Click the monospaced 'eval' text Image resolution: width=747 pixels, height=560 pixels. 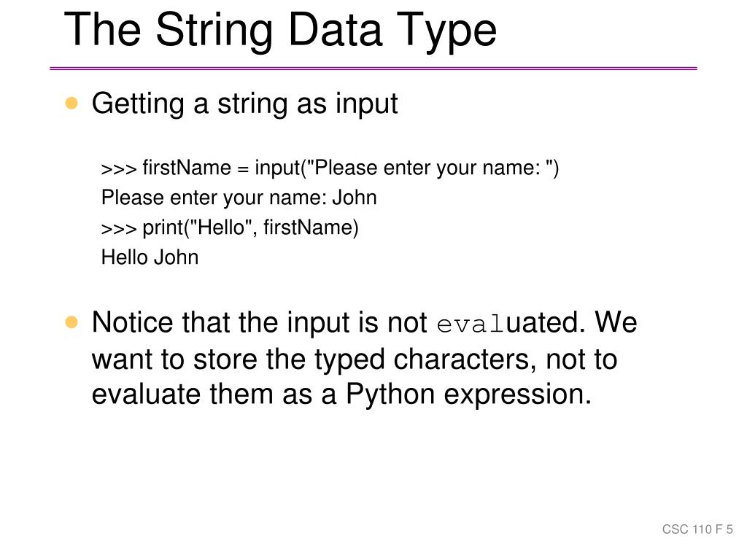point(471,324)
